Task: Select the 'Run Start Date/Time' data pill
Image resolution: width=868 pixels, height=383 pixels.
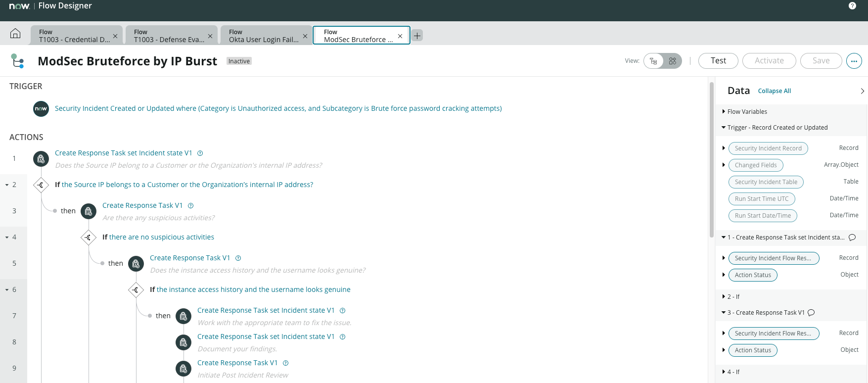Action: (x=763, y=216)
